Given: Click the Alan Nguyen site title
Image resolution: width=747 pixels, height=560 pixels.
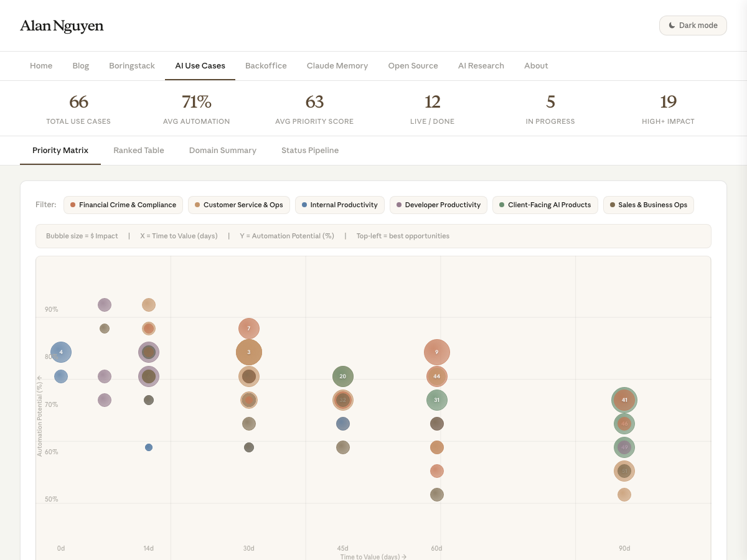Looking at the screenshot, I should click(x=62, y=26).
